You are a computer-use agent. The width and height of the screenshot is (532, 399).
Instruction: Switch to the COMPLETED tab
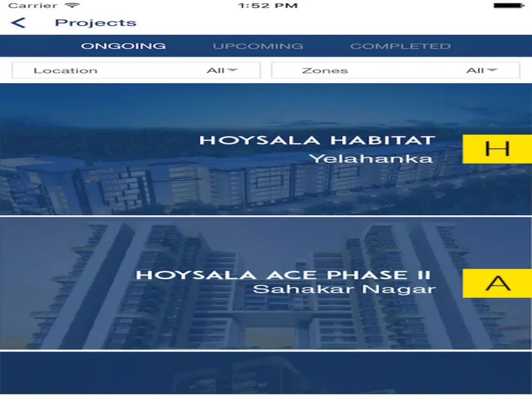[400, 46]
